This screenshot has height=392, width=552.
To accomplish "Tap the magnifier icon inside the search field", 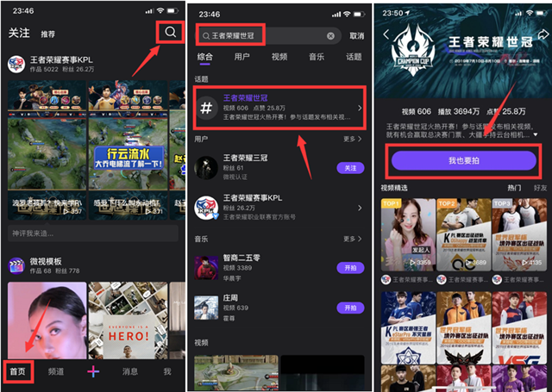I will pyautogui.click(x=206, y=36).
